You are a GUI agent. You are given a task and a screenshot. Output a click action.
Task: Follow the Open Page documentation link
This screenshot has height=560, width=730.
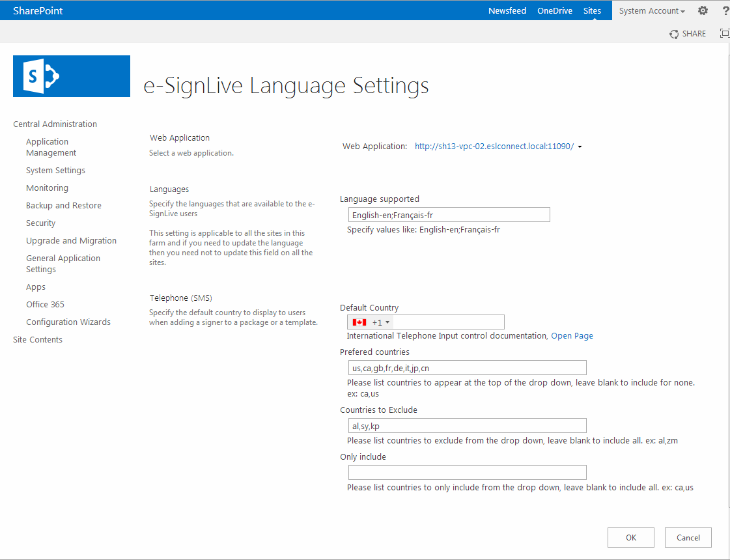572,336
